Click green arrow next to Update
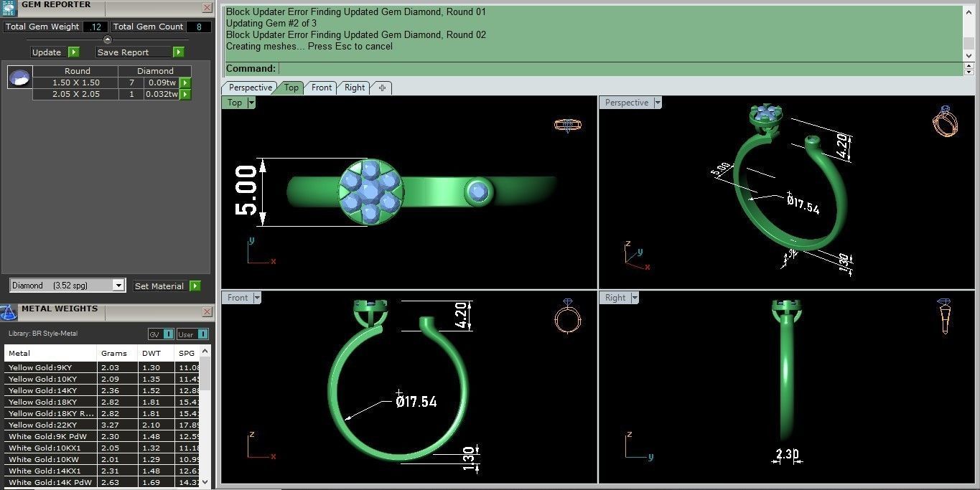980x490 pixels. [x=74, y=52]
